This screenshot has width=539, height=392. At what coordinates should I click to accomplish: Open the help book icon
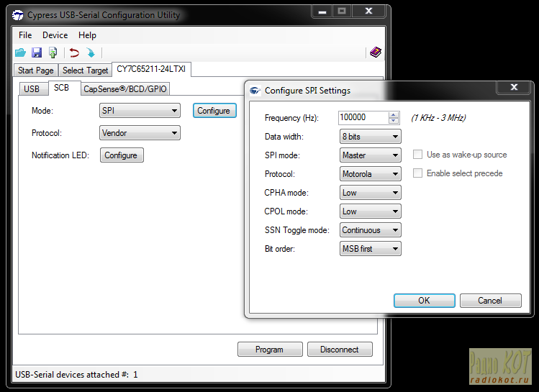(375, 53)
